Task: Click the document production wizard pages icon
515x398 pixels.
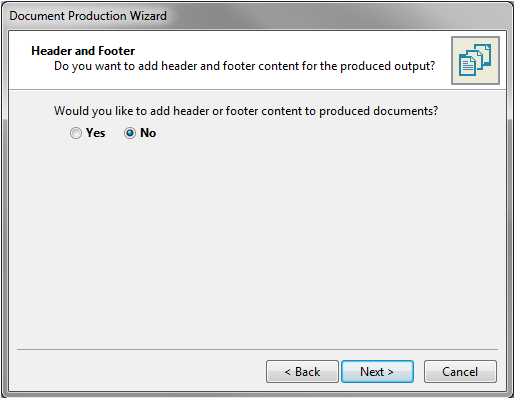Action: [475, 60]
